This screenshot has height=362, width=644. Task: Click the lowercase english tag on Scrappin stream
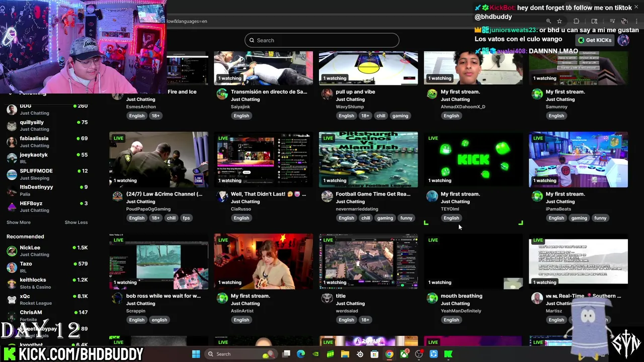pos(159,320)
